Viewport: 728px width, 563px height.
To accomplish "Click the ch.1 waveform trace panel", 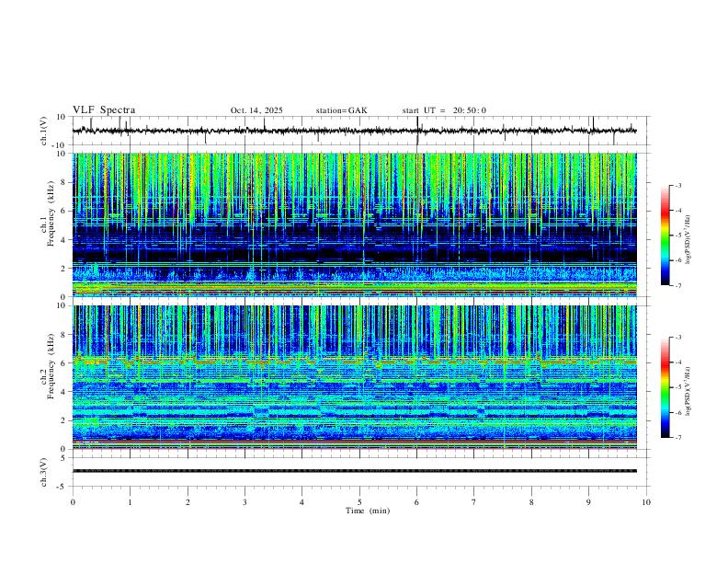I will point(360,131).
